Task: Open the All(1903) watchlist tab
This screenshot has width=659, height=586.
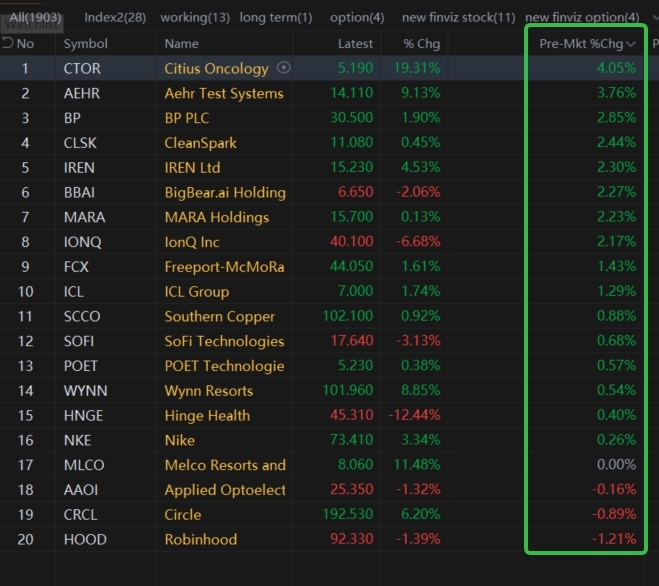Action: [35, 17]
